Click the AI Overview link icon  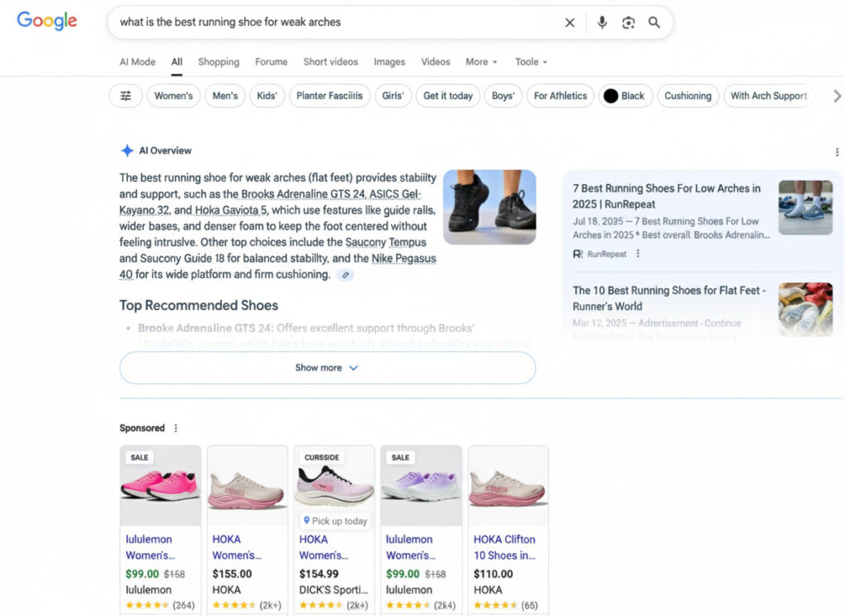(x=346, y=275)
